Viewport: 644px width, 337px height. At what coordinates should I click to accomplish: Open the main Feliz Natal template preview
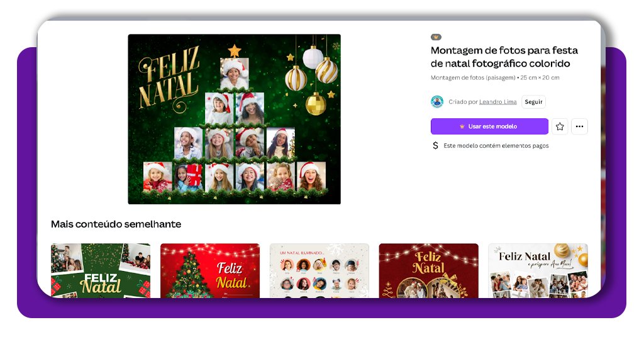[234, 119]
